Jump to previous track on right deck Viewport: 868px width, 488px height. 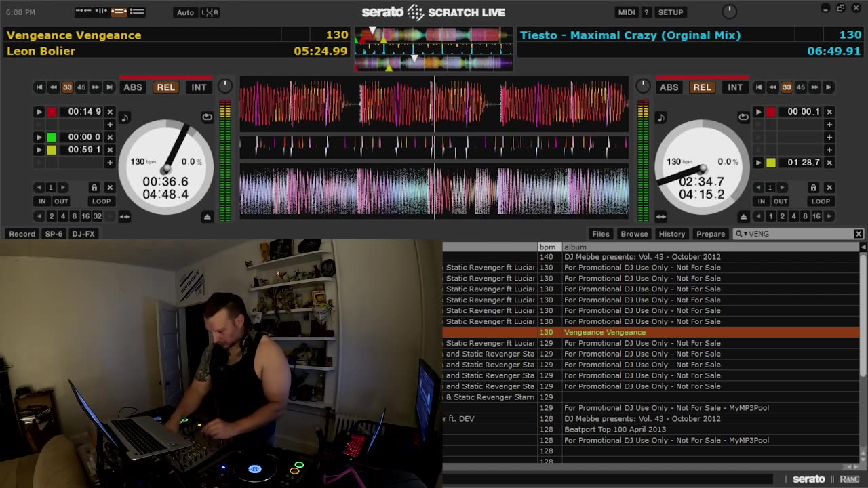(759, 87)
